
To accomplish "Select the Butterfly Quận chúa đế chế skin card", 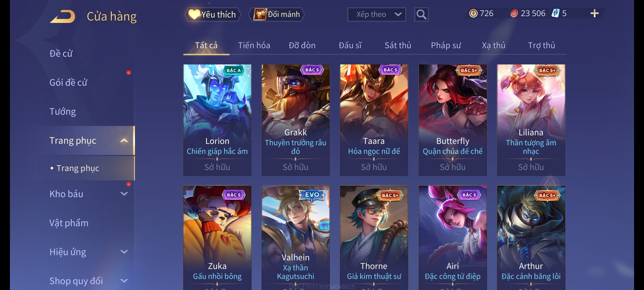I will pyautogui.click(x=453, y=120).
